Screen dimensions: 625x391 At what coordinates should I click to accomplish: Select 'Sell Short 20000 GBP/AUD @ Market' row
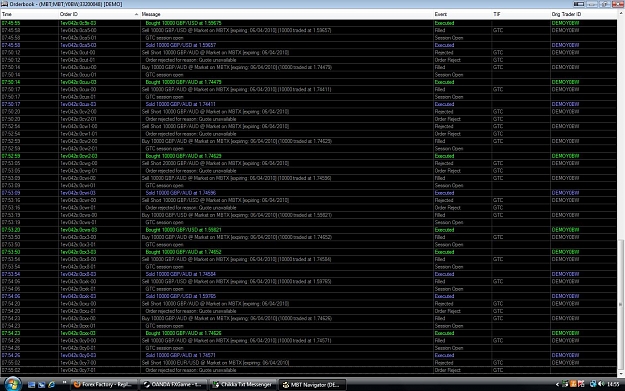point(309,163)
